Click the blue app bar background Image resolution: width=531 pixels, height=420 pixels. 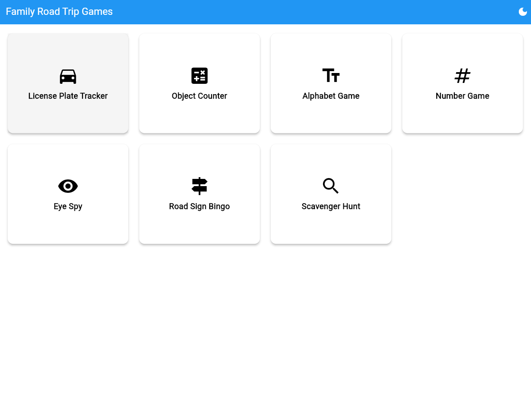point(316,12)
